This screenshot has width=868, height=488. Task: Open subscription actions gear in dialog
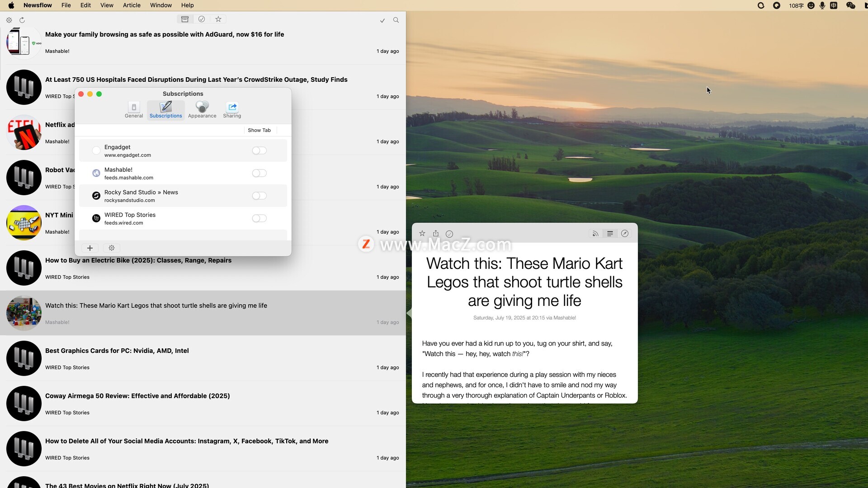112,248
